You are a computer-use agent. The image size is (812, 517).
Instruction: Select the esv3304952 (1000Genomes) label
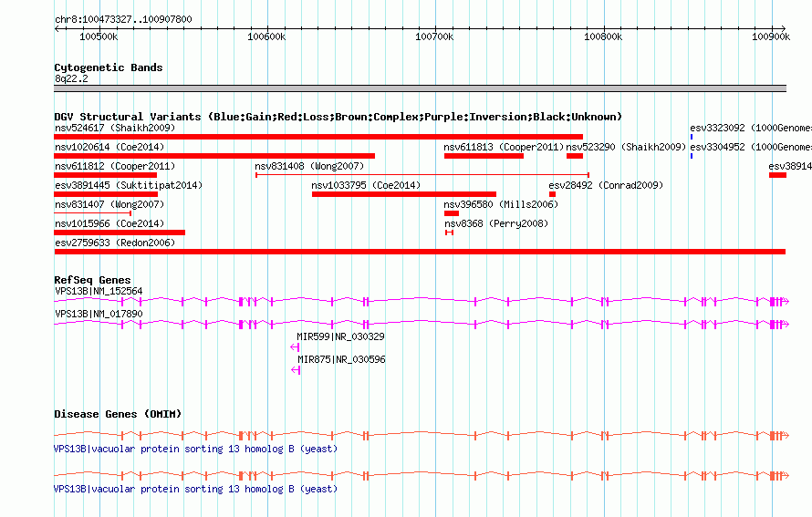pyautogui.click(x=750, y=147)
